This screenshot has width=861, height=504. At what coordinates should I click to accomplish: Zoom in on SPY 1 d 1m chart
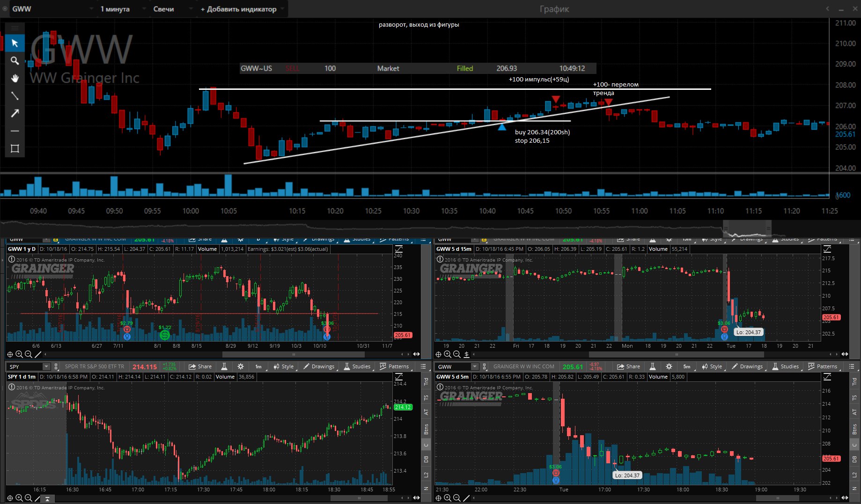click(19, 498)
